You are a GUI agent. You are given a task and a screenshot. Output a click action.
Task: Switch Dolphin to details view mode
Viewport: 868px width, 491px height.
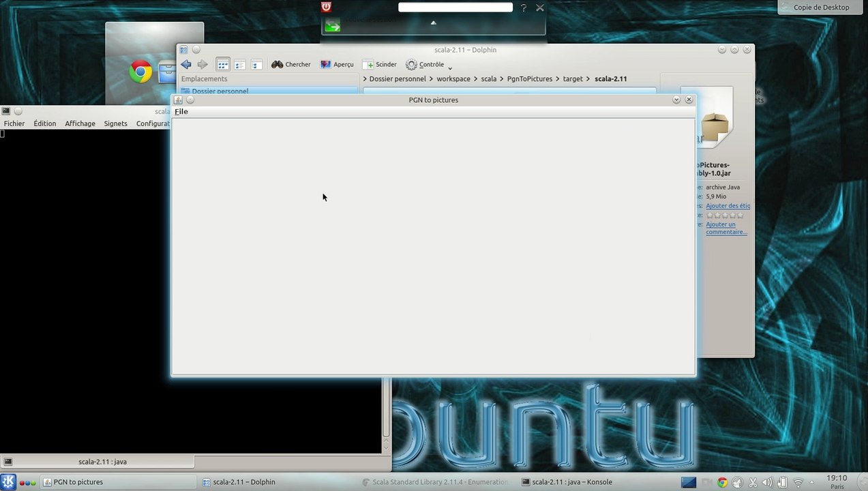tap(257, 65)
